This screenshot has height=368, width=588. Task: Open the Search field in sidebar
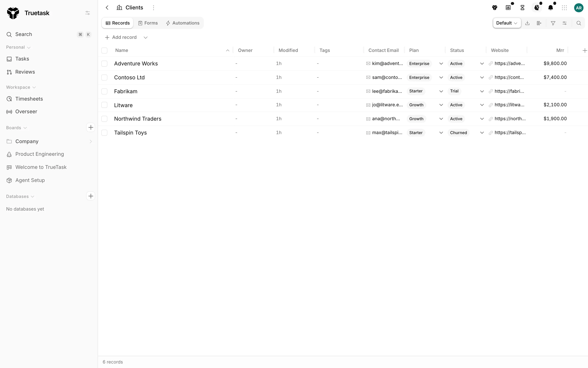(x=49, y=34)
